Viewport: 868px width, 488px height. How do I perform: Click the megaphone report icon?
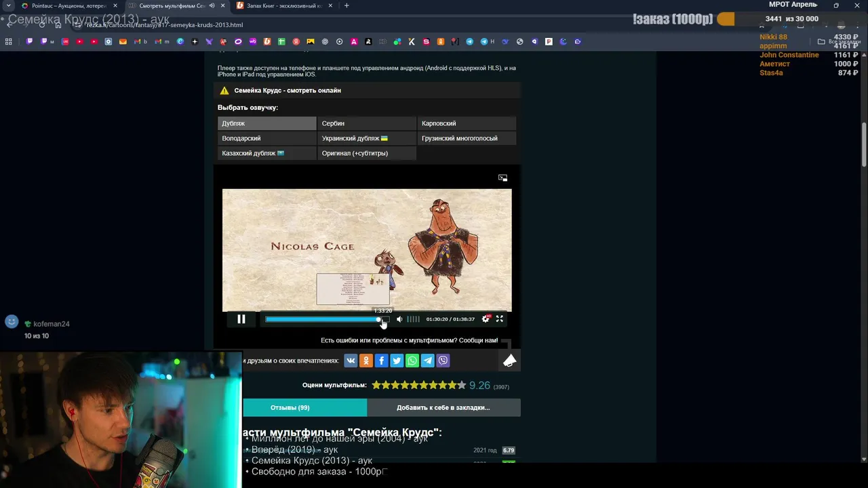510,361
